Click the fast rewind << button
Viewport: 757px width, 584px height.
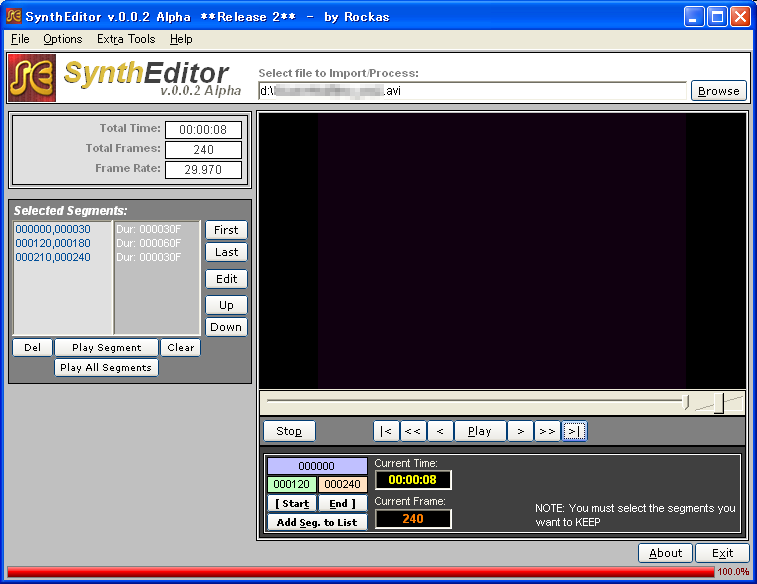pyautogui.click(x=413, y=431)
